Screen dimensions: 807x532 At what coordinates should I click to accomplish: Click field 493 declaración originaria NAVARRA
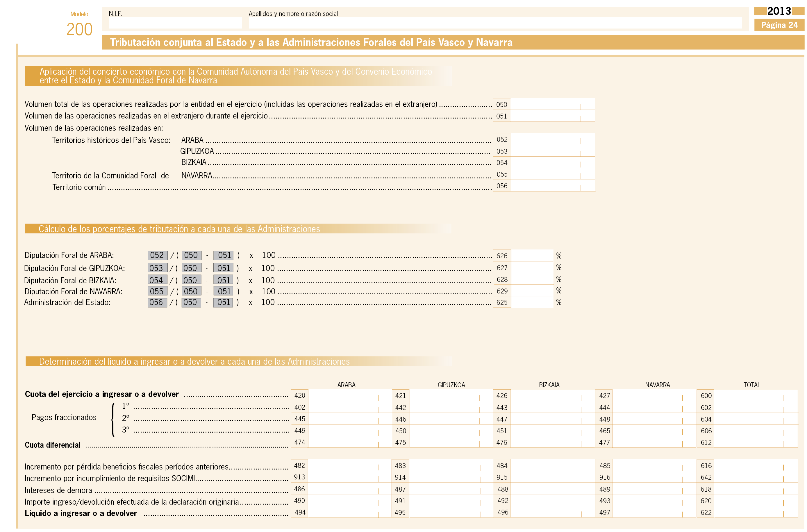click(x=654, y=500)
